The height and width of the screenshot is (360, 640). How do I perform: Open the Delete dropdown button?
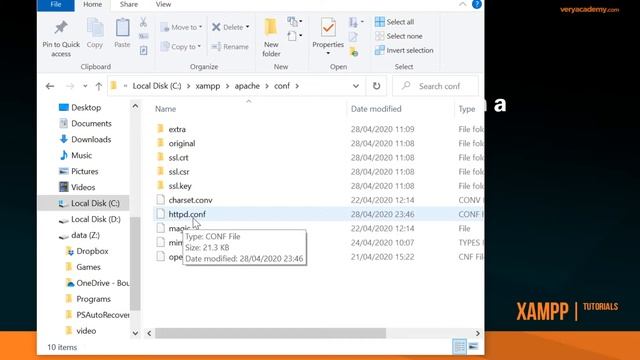[231, 27]
